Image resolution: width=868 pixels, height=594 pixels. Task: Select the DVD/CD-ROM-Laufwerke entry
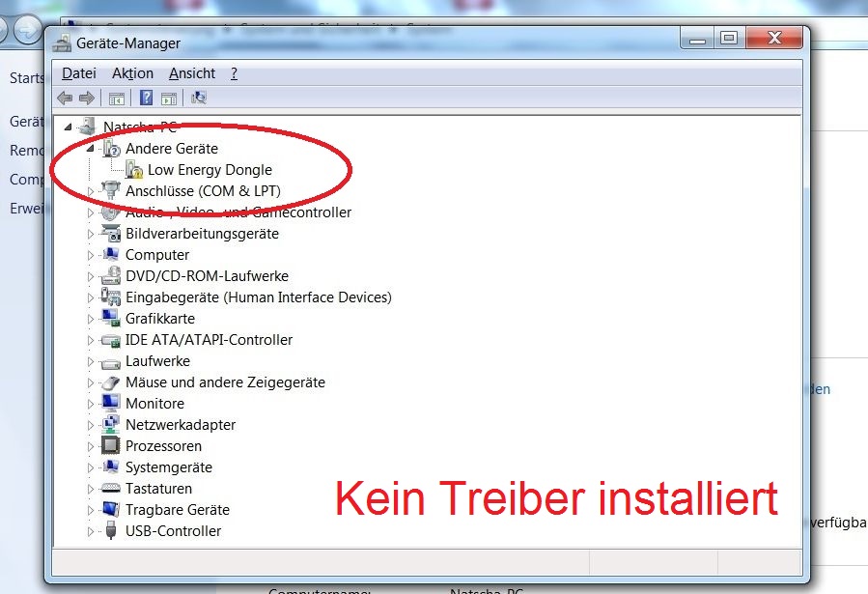coord(207,276)
